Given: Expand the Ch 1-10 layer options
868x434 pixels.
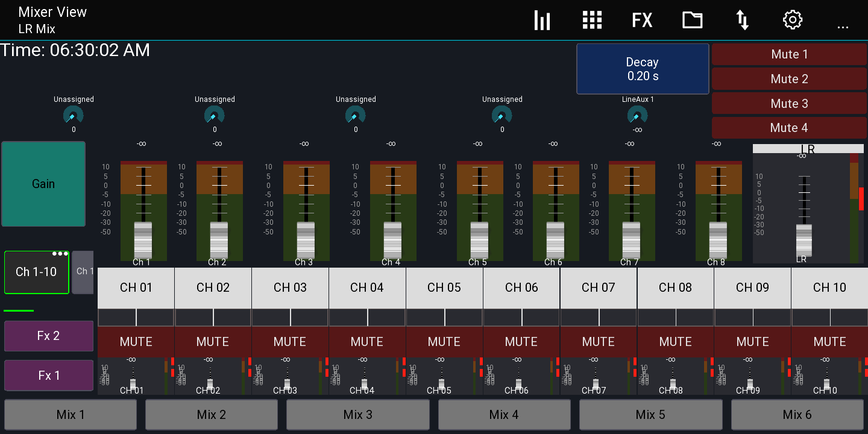Looking at the screenshot, I should 60,254.
